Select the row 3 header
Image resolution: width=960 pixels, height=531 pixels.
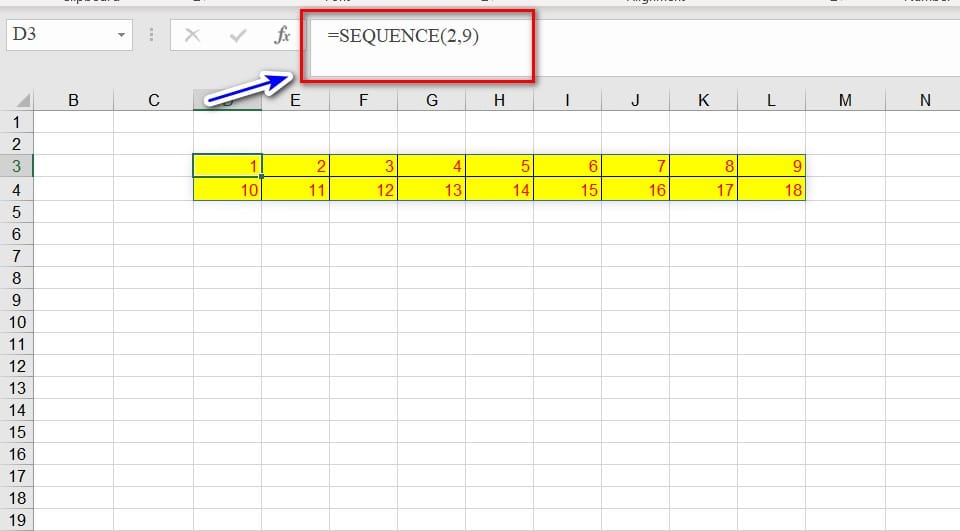pos(16,166)
